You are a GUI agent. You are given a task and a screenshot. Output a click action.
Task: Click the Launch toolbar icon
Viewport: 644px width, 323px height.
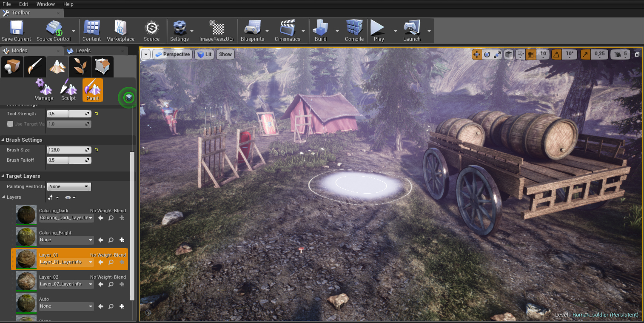[x=412, y=31]
